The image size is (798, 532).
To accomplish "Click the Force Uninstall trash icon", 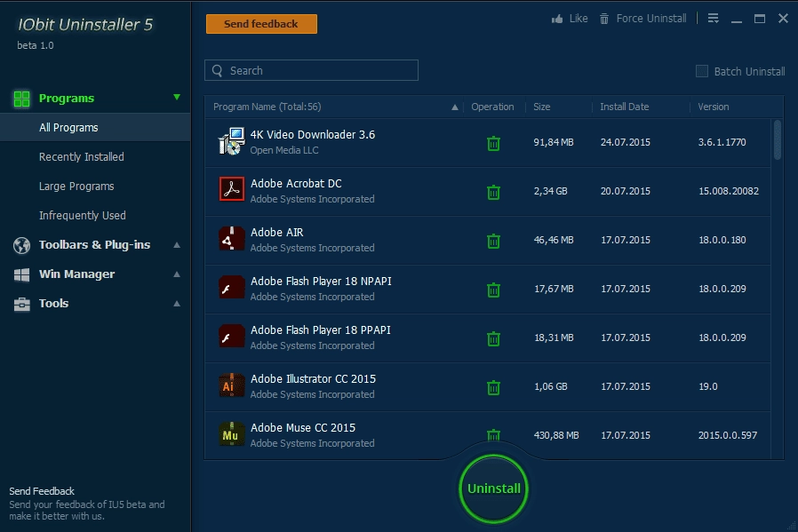I will tap(604, 19).
